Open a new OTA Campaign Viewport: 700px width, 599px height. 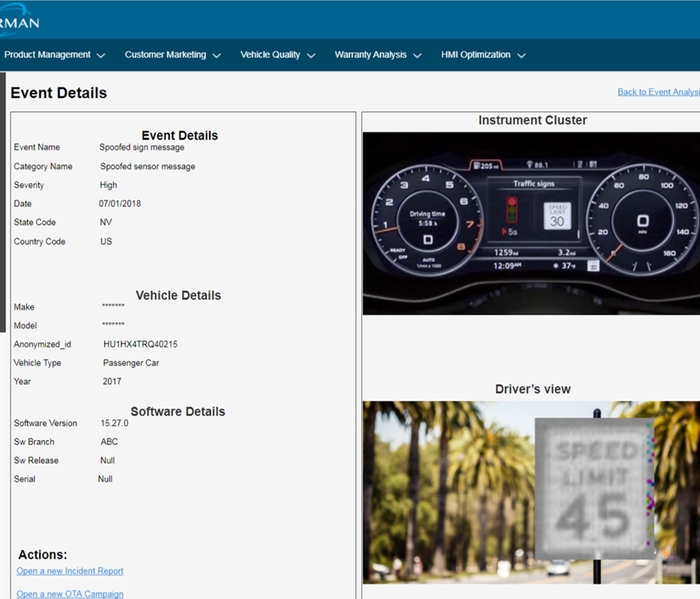tap(70, 594)
